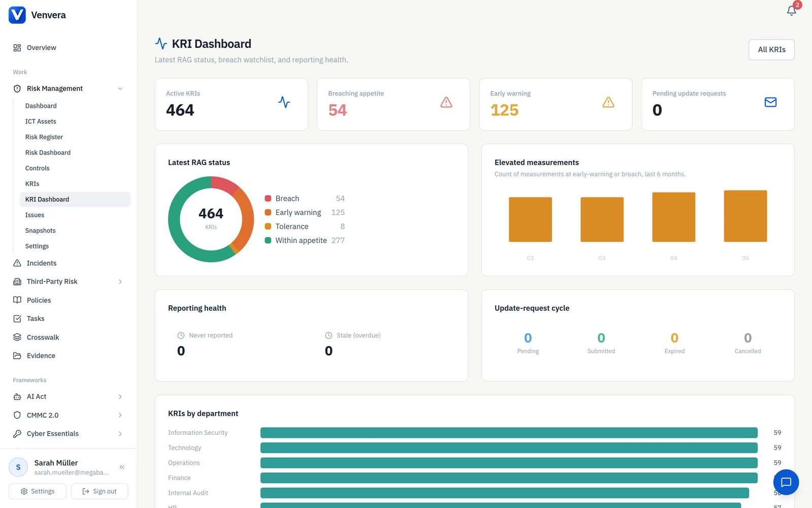Viewport: 812px width, 508px height.
Task: Click the Breaching appetite alert icon
Action: click(x=446, y=102)
